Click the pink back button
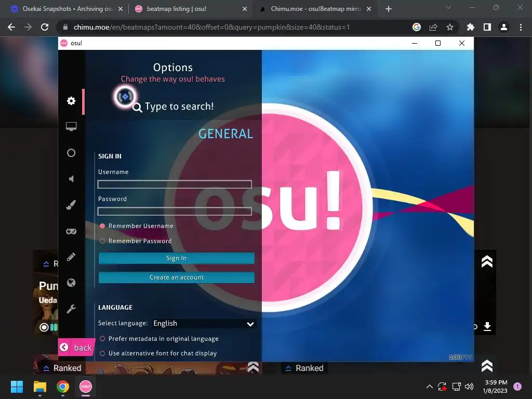Viewport: 532px width, 399px height. click(77, 348)
